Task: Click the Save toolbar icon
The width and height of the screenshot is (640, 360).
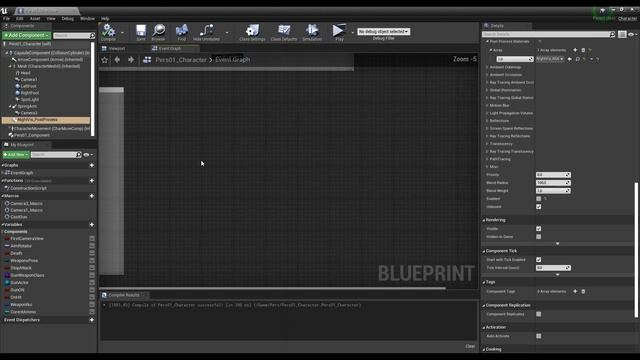Action: (141, 32)
